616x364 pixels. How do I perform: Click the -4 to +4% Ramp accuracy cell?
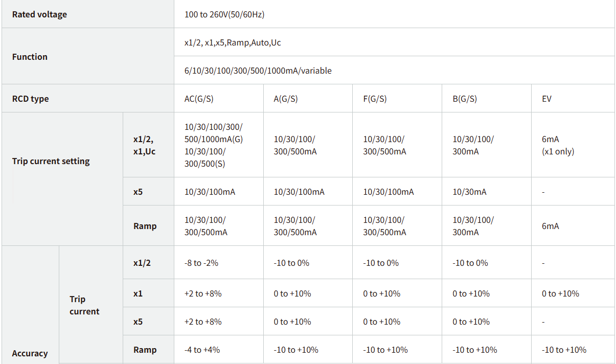pyautogui.click(x=202, y=350)
